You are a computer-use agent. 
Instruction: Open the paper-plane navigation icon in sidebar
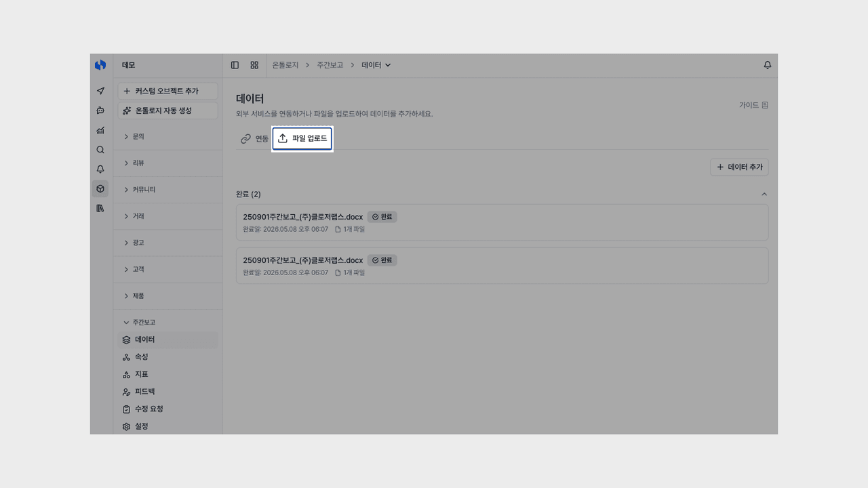[x=100, y=91]
